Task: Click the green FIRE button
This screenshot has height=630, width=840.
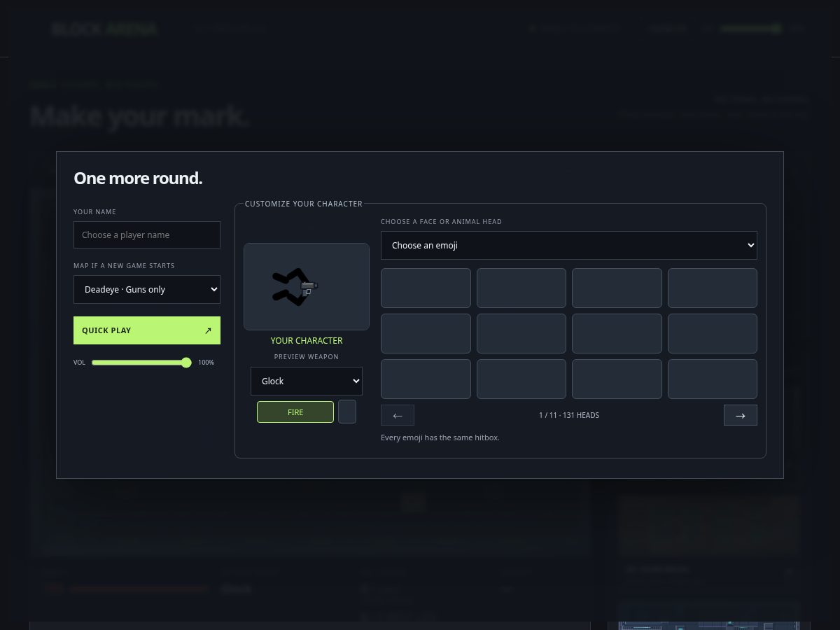Action: click(x=295, y=412)
